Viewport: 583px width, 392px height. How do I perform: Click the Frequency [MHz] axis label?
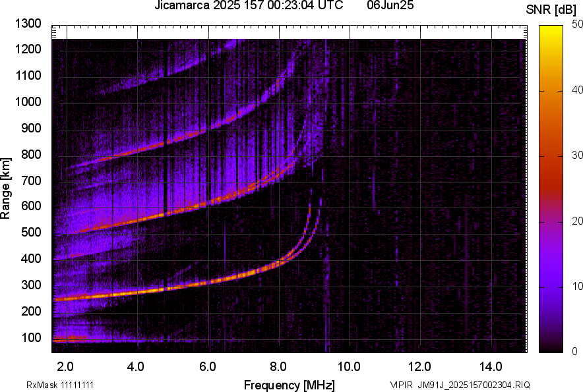tap(290, 385)
